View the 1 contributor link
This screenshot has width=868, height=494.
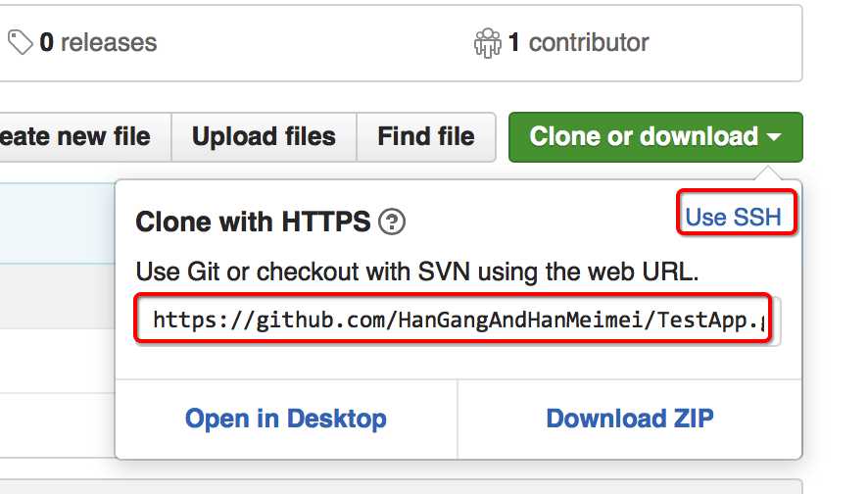(x=576, y=43)
